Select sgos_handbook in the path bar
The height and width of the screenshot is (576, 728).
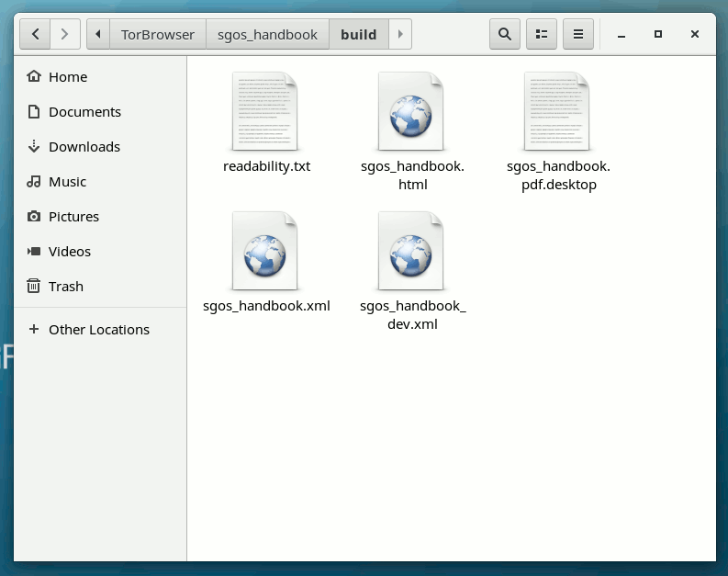pos(267,35)
